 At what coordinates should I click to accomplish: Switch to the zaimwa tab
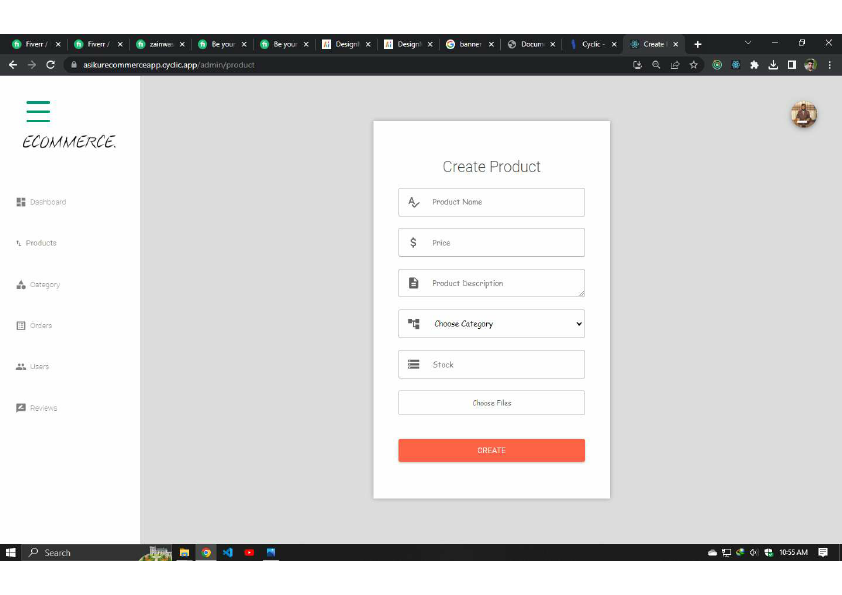[x=160, y=45]
